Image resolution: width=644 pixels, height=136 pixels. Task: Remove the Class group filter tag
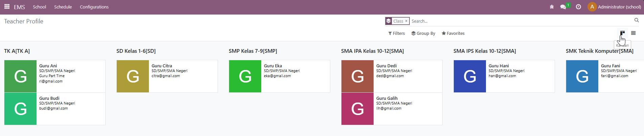(406, 21)
